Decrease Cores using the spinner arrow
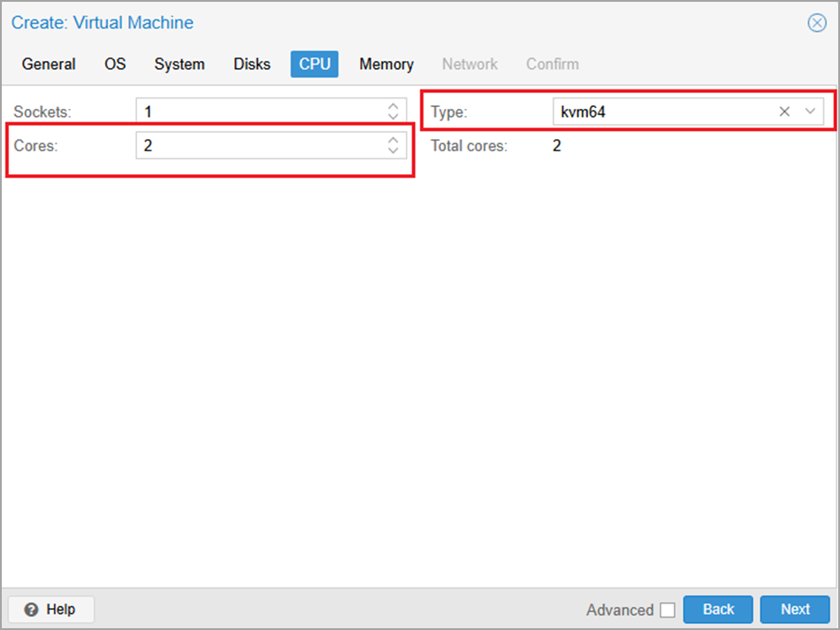 [393, 150]
